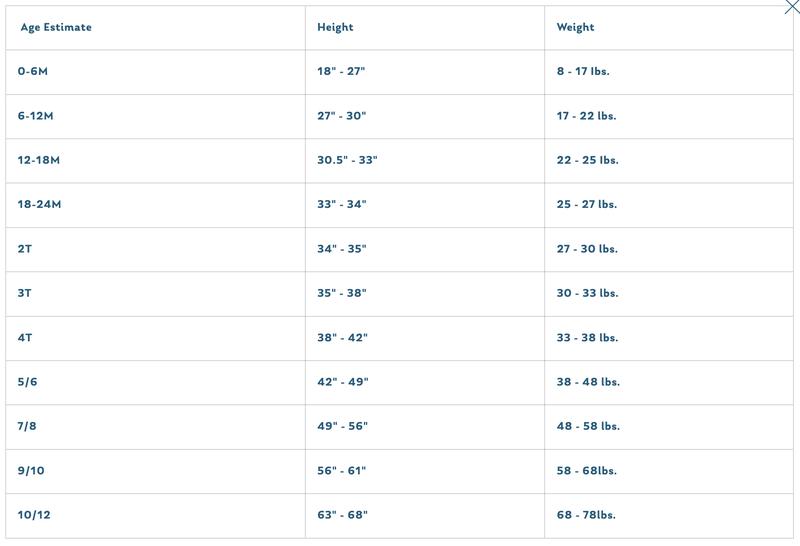This screenshot has height=546, width=800.
Task: Close the size chart popup
Action: pyautogui.click(x=792, y=7)
